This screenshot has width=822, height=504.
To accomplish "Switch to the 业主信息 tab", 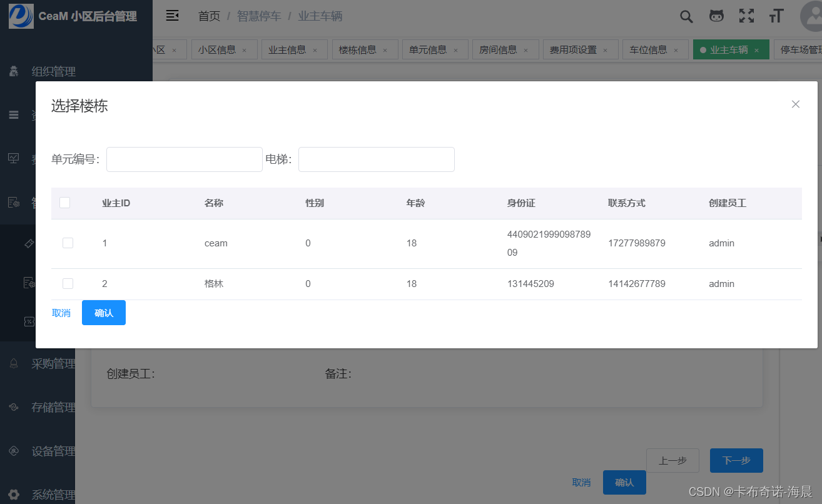I will (x=287, y=50).
